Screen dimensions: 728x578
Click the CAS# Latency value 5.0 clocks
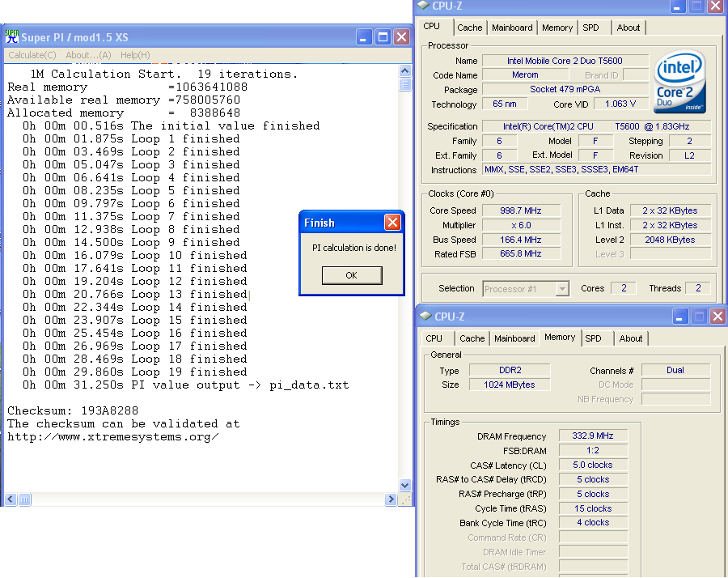point(593,465)
